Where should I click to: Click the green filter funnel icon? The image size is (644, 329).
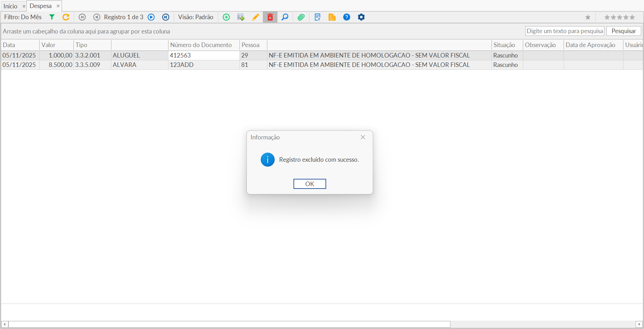click(x=52, y=17)
